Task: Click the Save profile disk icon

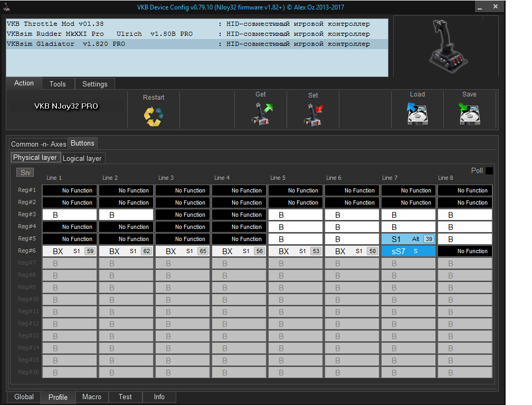Action: click(469, 113)
